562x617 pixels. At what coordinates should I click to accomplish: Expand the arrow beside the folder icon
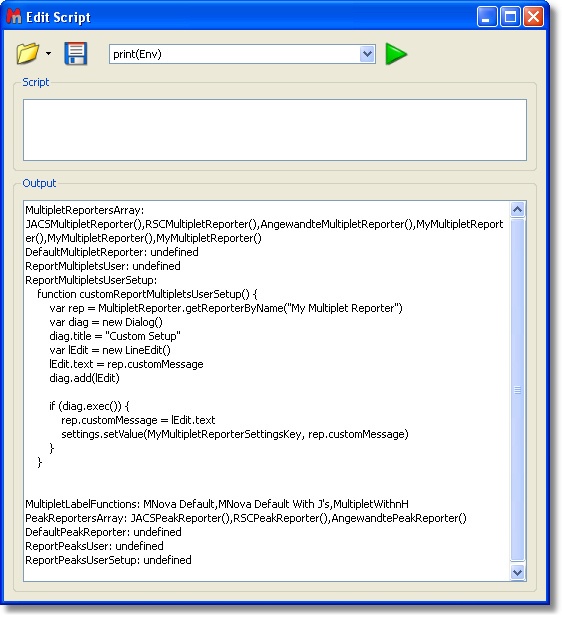[x=48, y=54]
